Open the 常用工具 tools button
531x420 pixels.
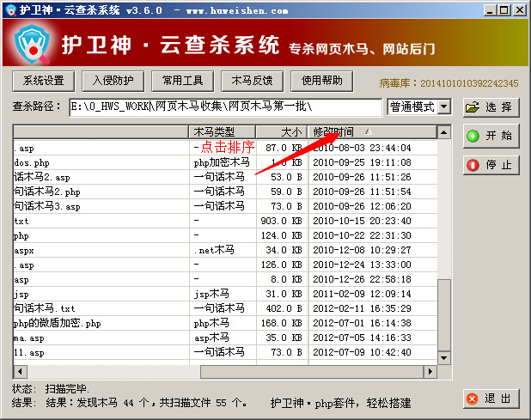click(182, 81)
